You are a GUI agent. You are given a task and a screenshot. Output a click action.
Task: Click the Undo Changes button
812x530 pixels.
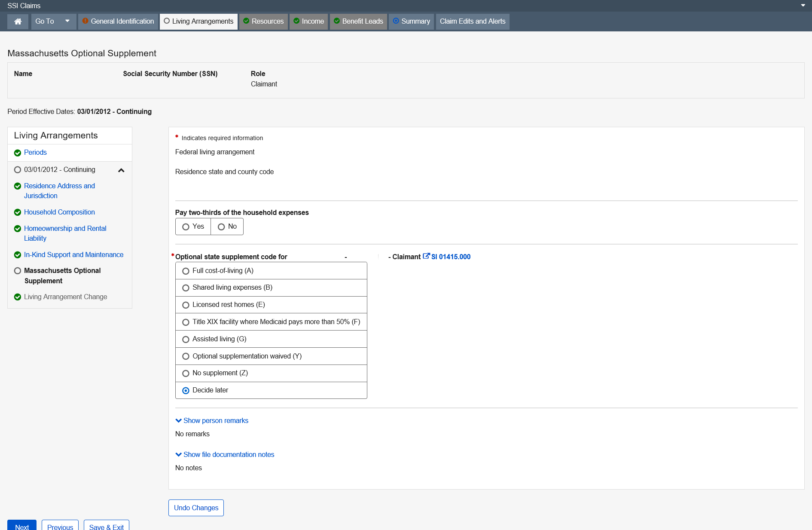click(196, 508)
